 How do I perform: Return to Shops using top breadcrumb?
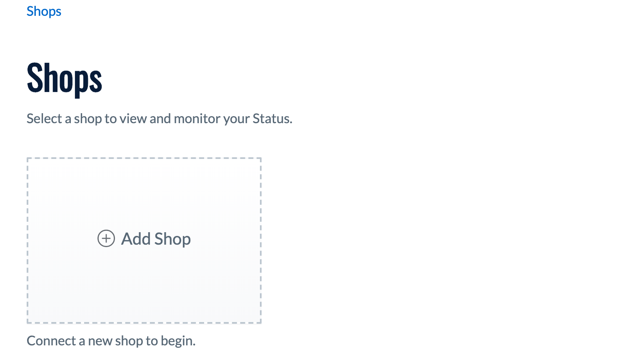[44, 11]
